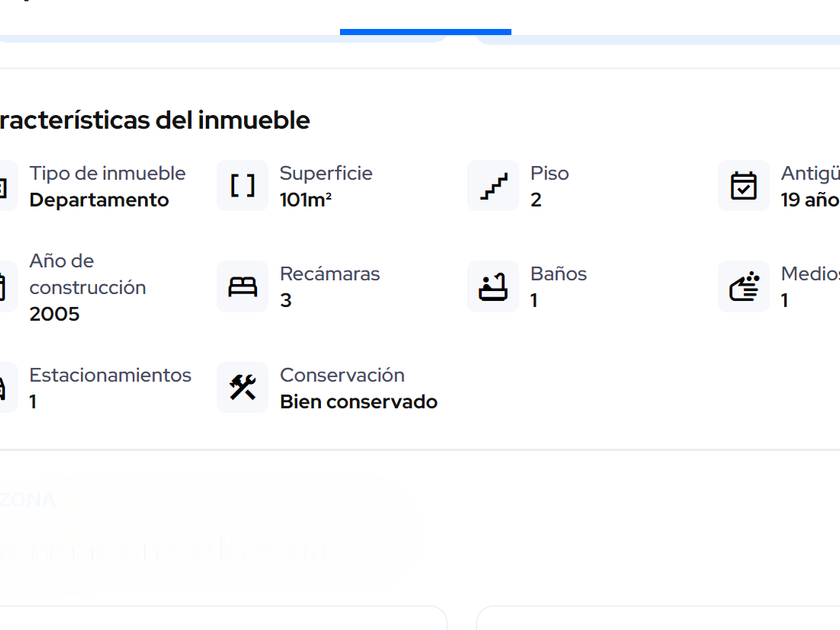The image size is (840, 630).
Task: Click the calendar check icon for Antigüedad
Action: [x=744, y=186]
